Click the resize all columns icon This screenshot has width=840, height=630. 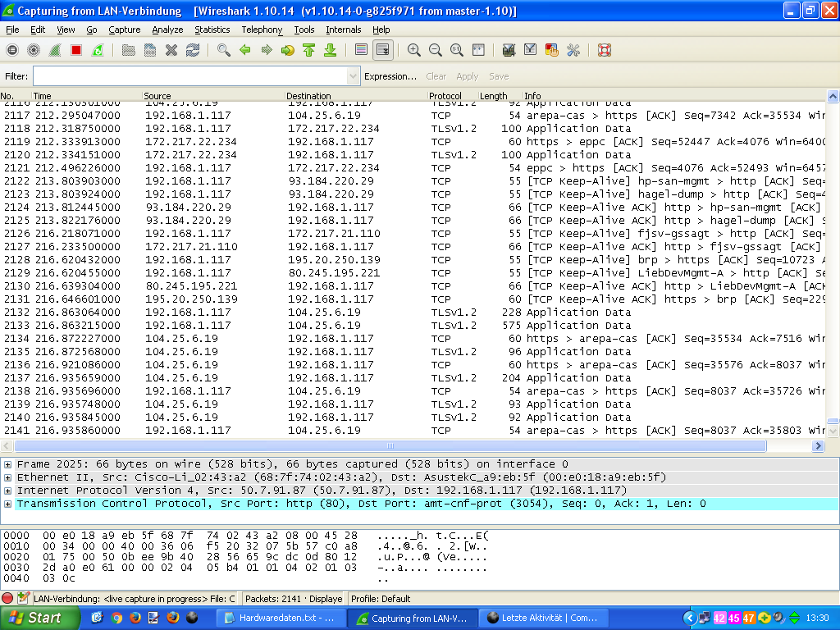[478, 50]
